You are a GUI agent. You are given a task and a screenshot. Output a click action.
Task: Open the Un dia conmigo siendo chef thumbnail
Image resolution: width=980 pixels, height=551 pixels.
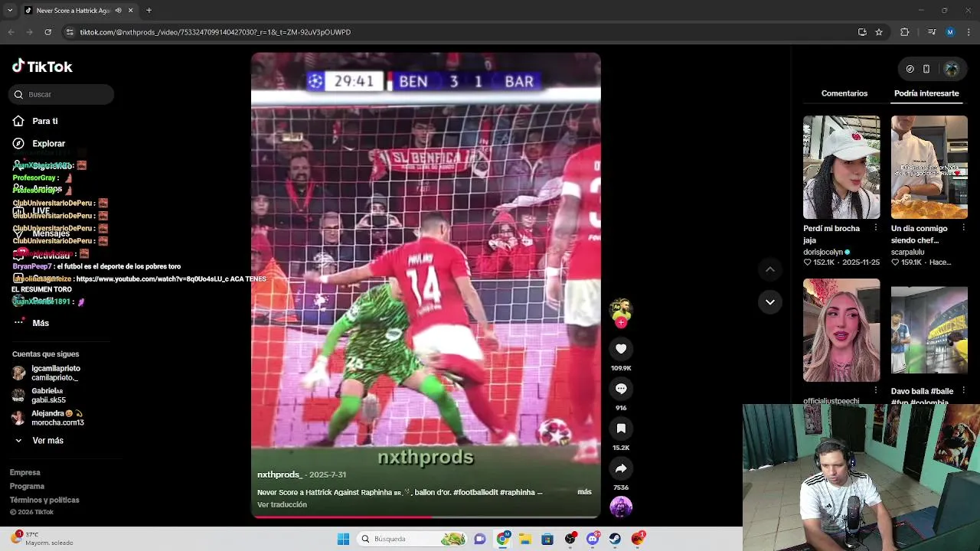click(x=929, y=168)
